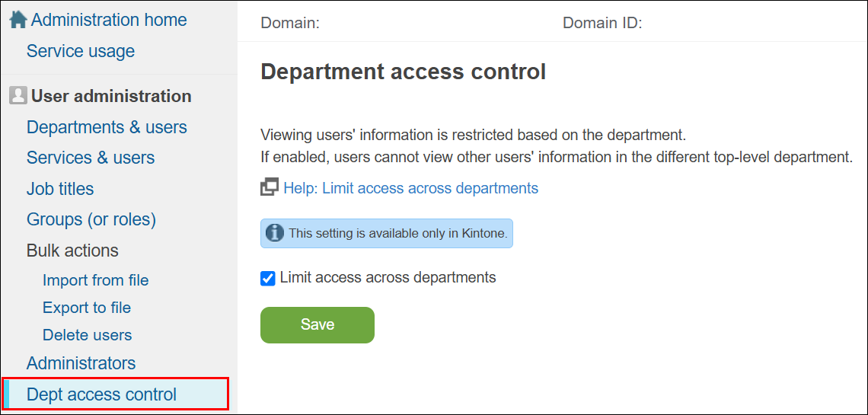
Task: Click Bulk actions in the sidebar
Action: pos(72,251)
